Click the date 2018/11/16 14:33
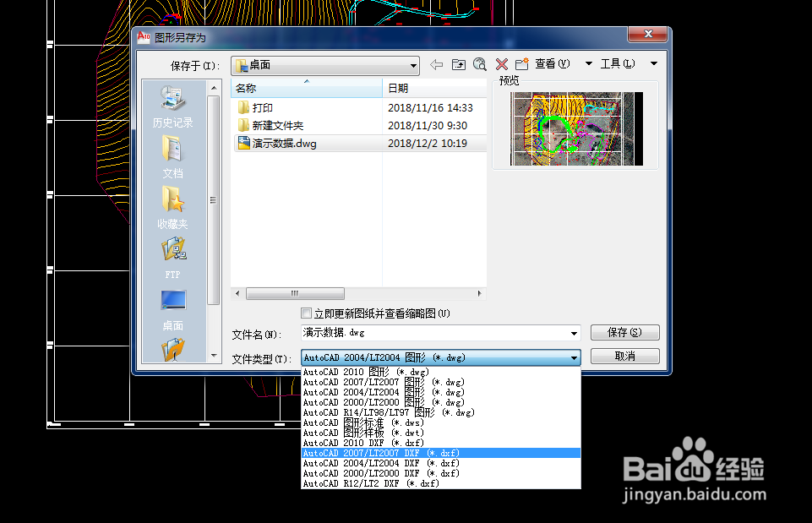This screenshot has height=523, width=812. (430, 107)
